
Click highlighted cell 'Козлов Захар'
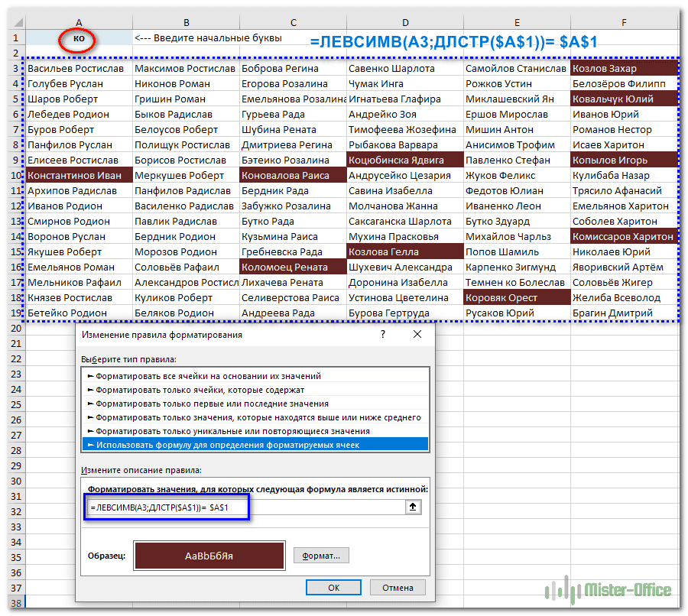click(624, 69)
